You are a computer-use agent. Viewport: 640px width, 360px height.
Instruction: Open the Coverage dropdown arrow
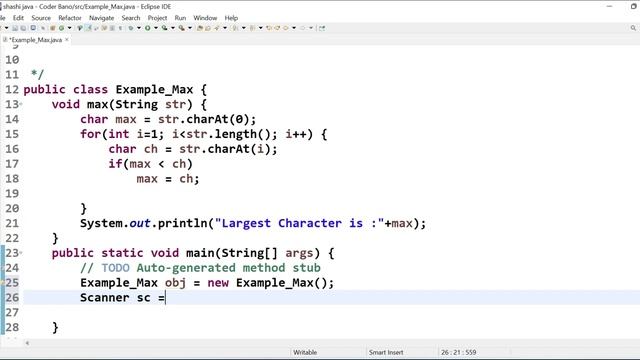[x=173, y=28]
